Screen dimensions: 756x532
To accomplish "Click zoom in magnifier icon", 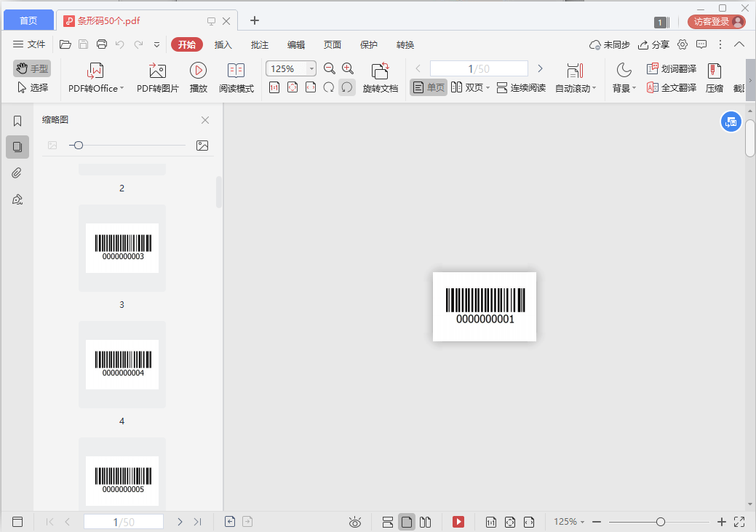I will click(x=348, y=68).
